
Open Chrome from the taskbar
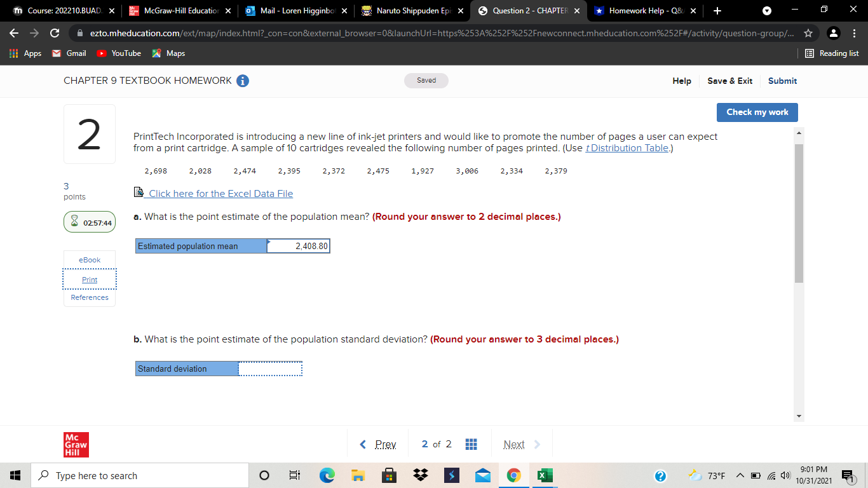coord(513,475)
